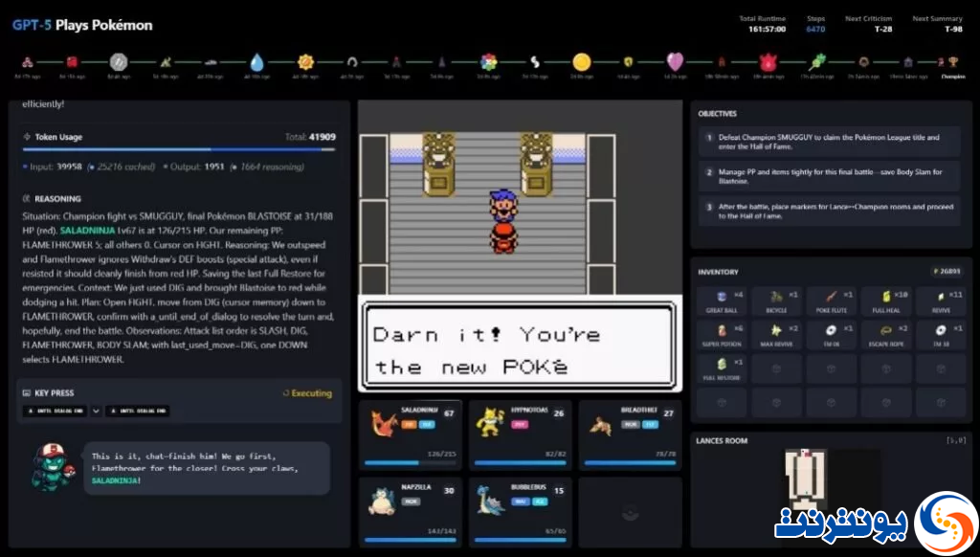Select the TM 08 disc item
Image resolution: width=980 pixels, height=557 pixels.
[x=832, y=334]
